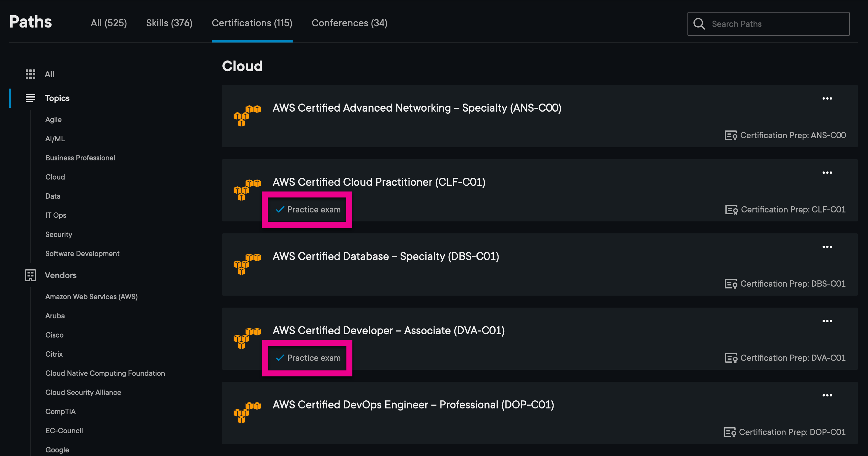This screenshot has height=456, width=868.
Task: Open more options for DevOps Engineer path
Action: [x=827, y=395]
